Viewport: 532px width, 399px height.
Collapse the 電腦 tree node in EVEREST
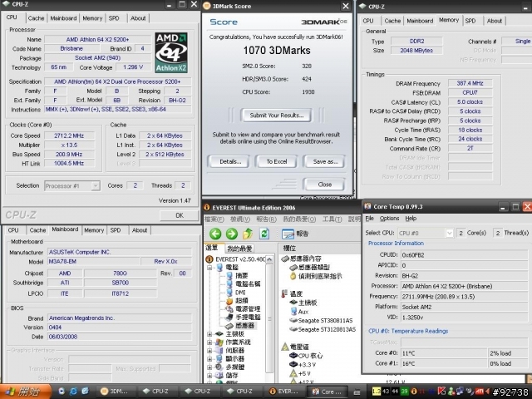209,268
